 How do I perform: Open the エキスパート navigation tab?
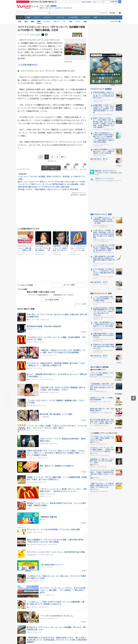[48, 17]
